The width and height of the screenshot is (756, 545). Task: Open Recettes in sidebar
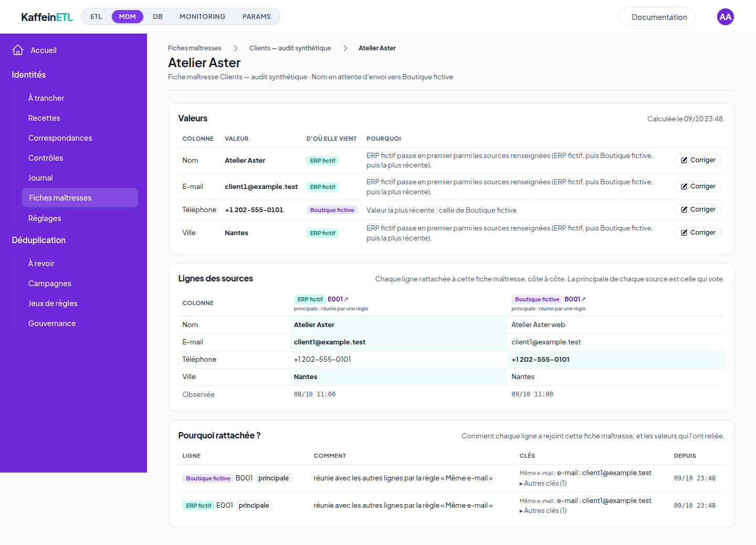80,118
